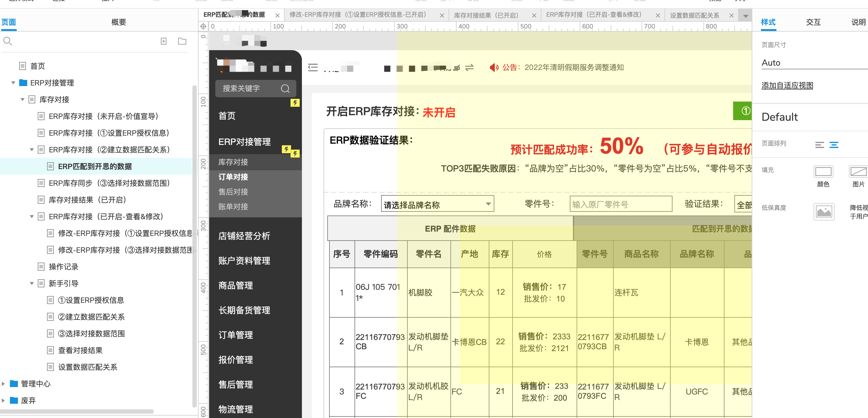Select center page alignment icon

(x=834, y=145)
